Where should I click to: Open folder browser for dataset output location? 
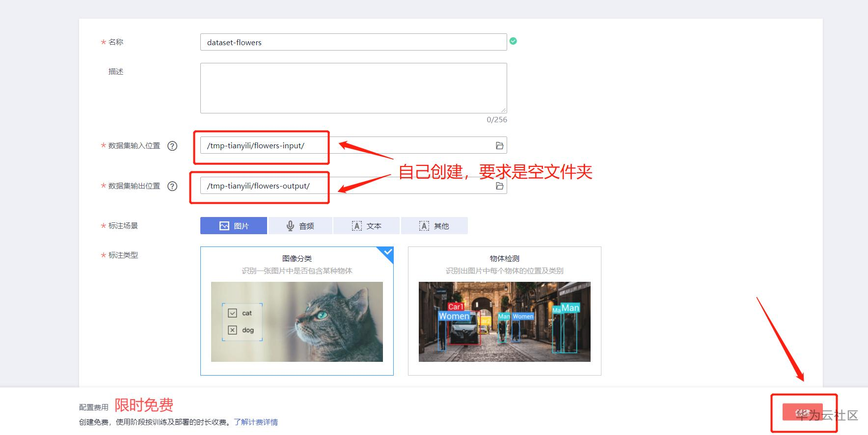pos(499,186)
